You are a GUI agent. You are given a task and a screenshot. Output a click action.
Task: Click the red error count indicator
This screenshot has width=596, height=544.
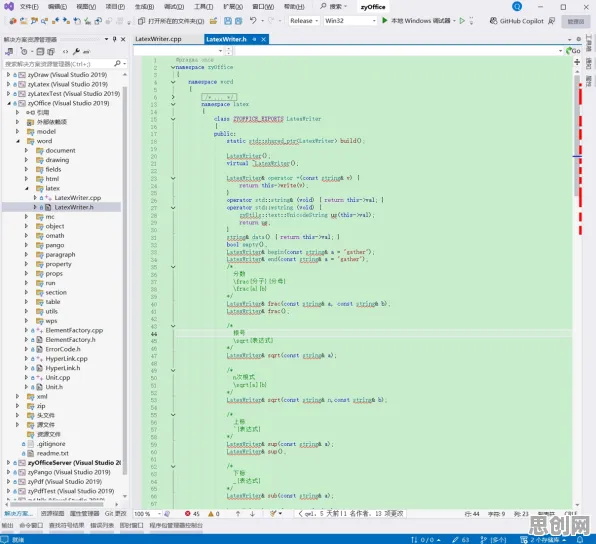coord(192,514)
